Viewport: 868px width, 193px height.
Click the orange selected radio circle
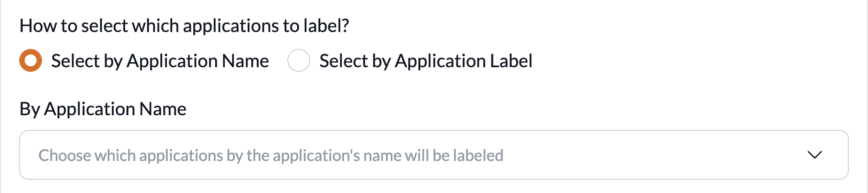coord(31,61)
